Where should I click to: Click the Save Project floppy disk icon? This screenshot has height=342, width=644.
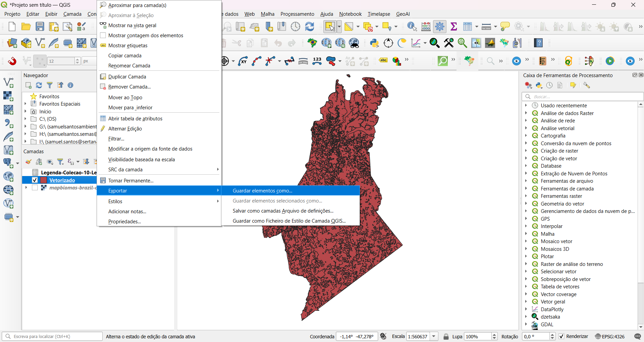40,26
